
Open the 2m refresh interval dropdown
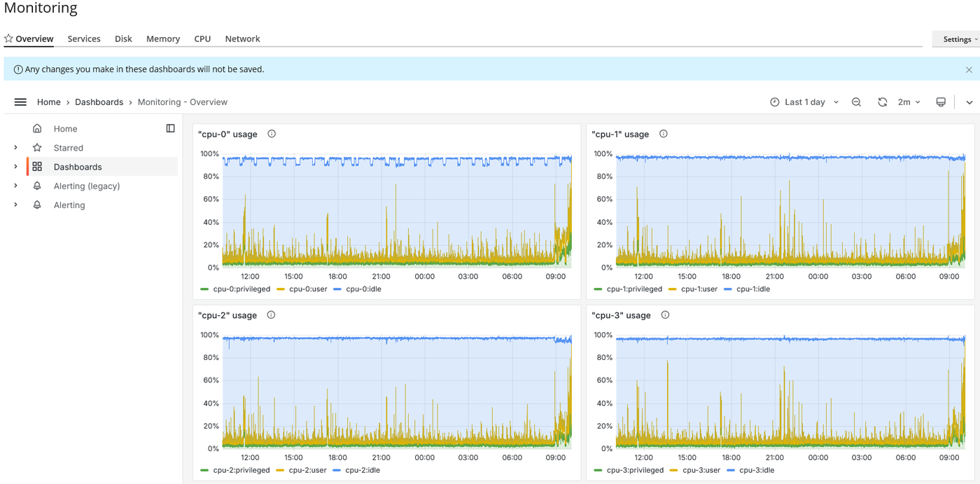click(x=909, y=102)
